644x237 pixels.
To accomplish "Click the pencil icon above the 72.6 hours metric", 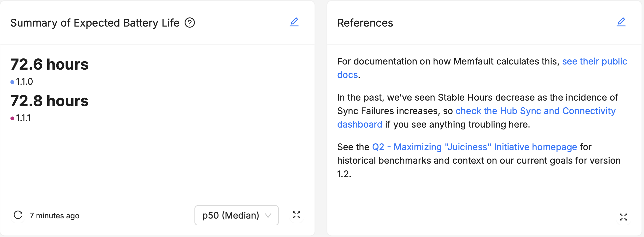I will [295, 22].
